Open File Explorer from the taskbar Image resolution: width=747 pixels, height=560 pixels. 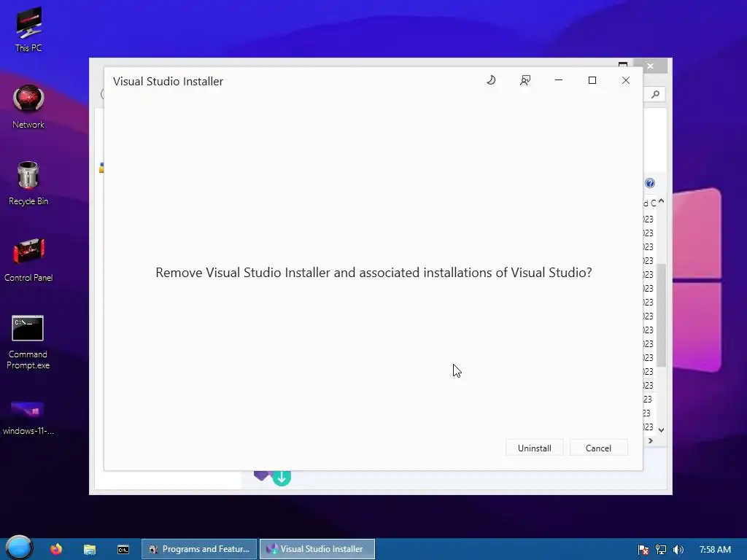[90, 549]
